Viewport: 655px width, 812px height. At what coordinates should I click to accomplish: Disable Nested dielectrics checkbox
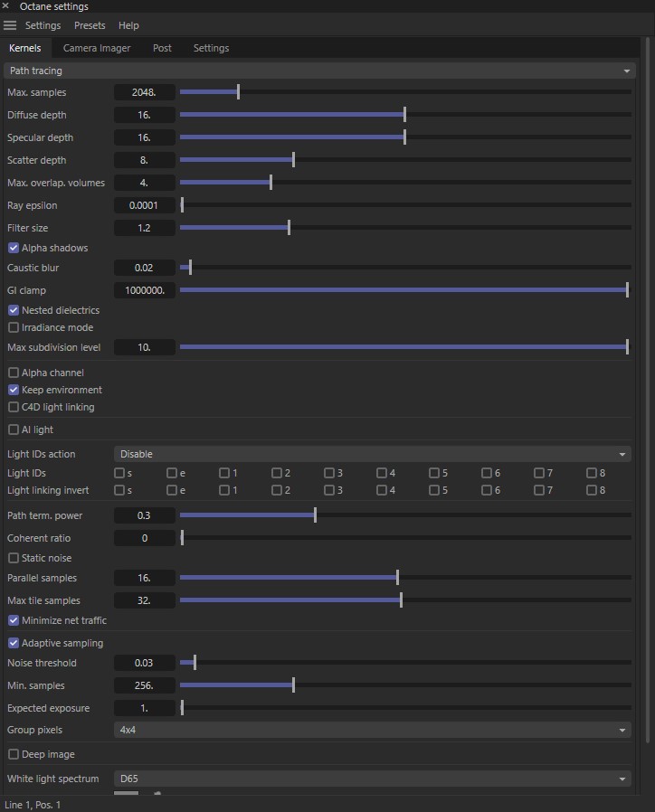coord(14,310)
